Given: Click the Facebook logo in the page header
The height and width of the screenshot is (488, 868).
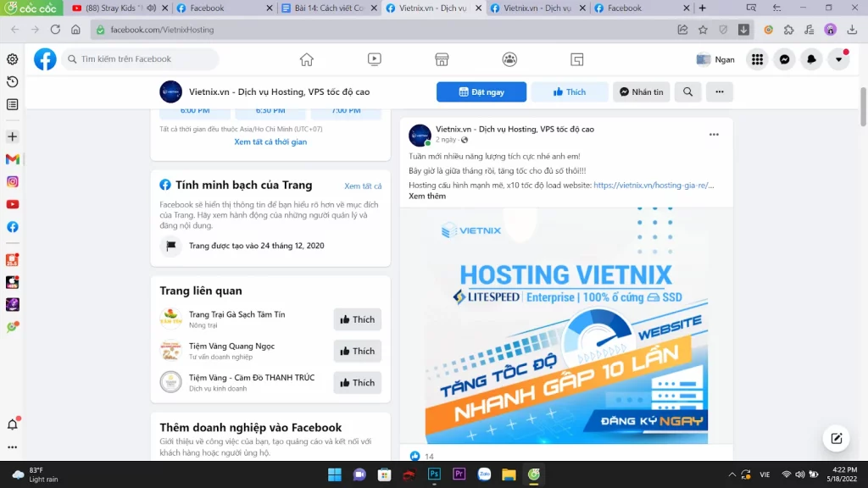Looking at the screenshot, I should 45,59.
